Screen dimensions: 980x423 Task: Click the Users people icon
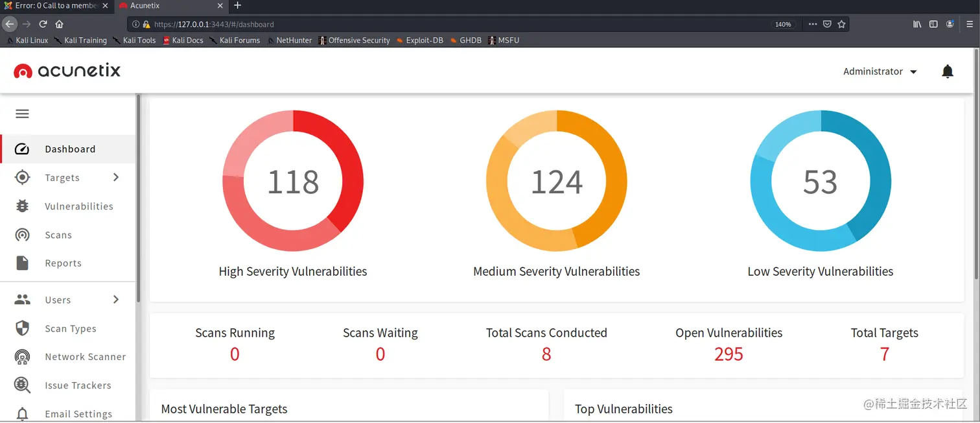[22, 300]
